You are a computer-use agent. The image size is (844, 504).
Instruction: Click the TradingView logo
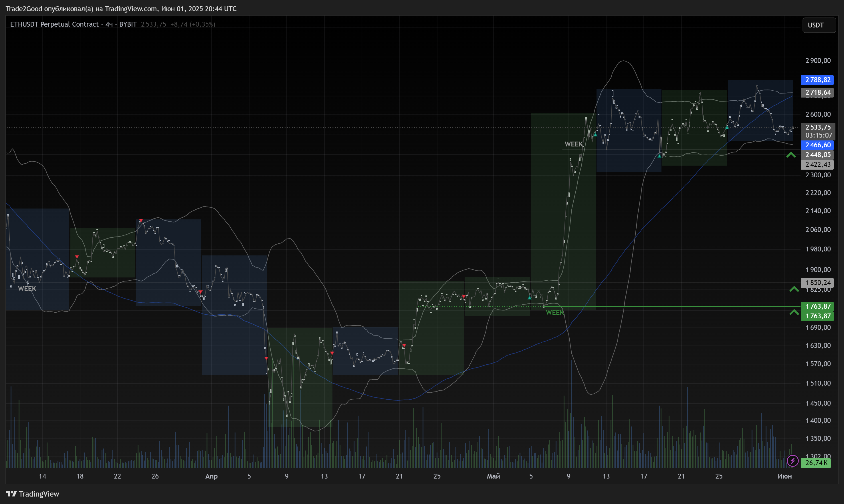(33, 494)
